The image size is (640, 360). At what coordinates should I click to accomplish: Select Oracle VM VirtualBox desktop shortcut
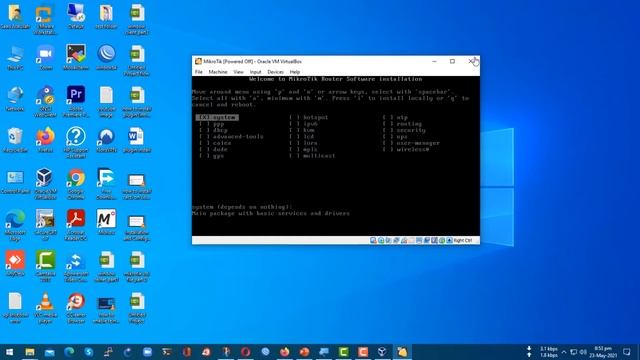(x=45, y=183)
